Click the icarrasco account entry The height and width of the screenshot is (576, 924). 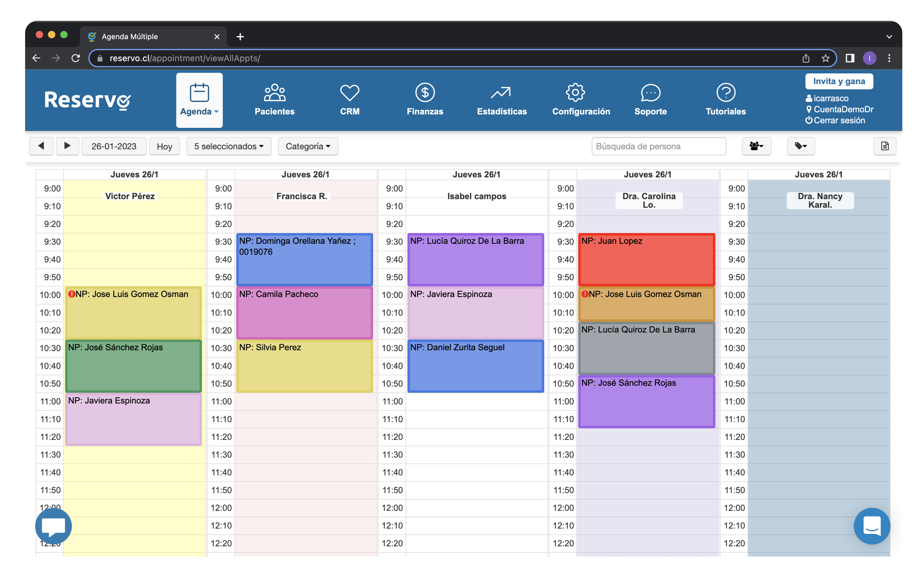coord(828,98)
